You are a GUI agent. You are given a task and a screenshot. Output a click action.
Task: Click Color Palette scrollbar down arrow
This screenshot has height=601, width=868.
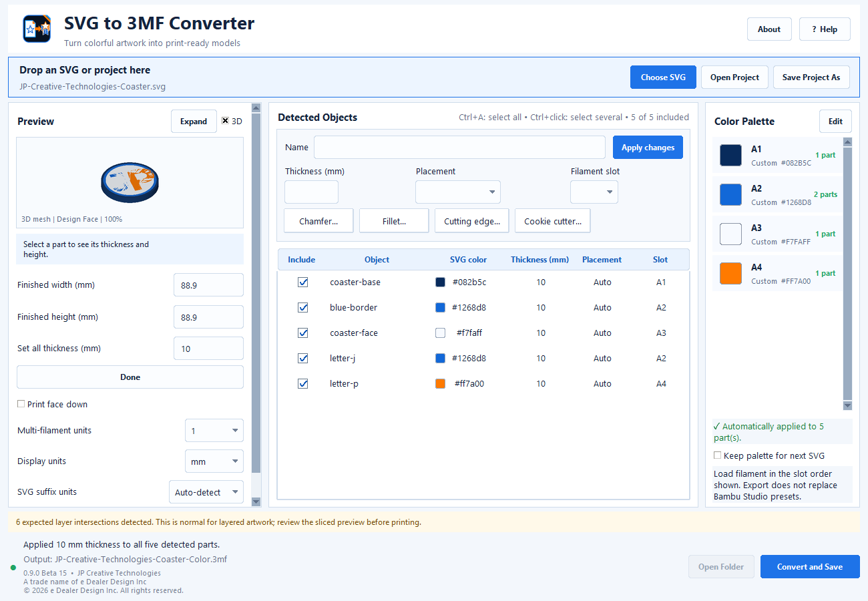pyautogui.click(x=847, y=405)
